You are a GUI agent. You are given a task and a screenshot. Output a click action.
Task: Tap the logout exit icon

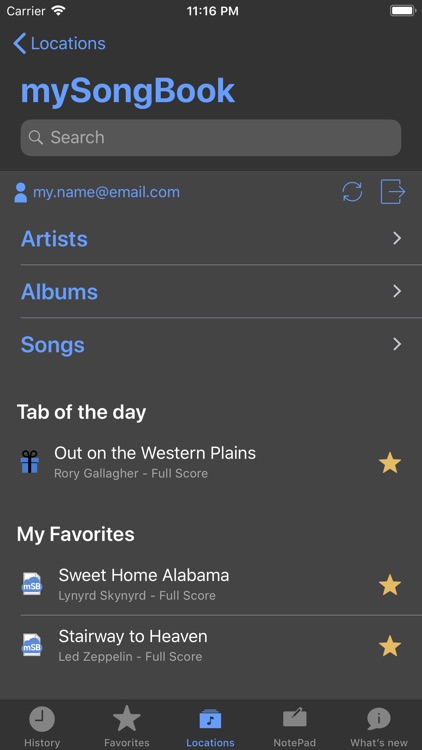[393, 192]
